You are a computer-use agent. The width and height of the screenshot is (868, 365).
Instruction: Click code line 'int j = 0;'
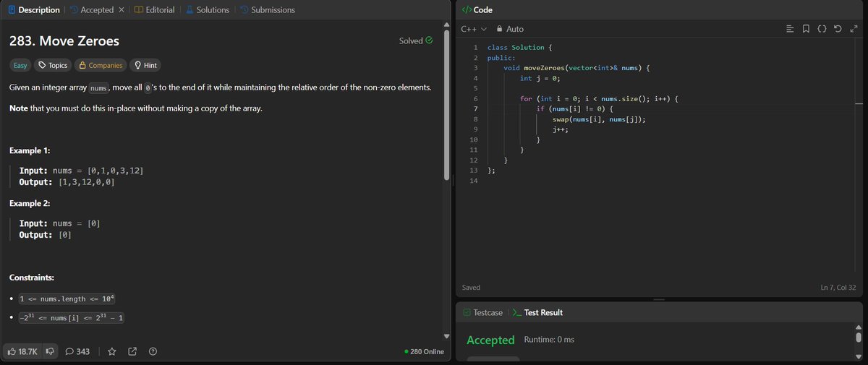pos(540,78)
